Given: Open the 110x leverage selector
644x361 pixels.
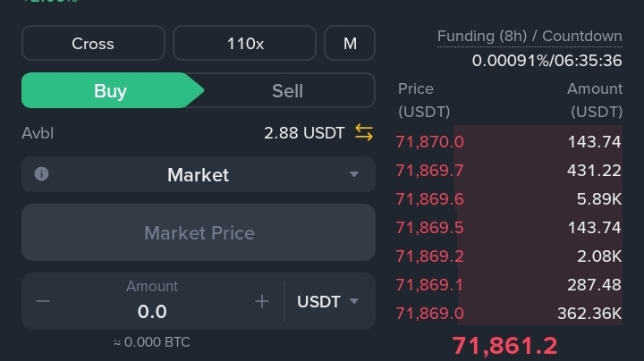Looking at the screenshot, I should [x=244, y=43].
